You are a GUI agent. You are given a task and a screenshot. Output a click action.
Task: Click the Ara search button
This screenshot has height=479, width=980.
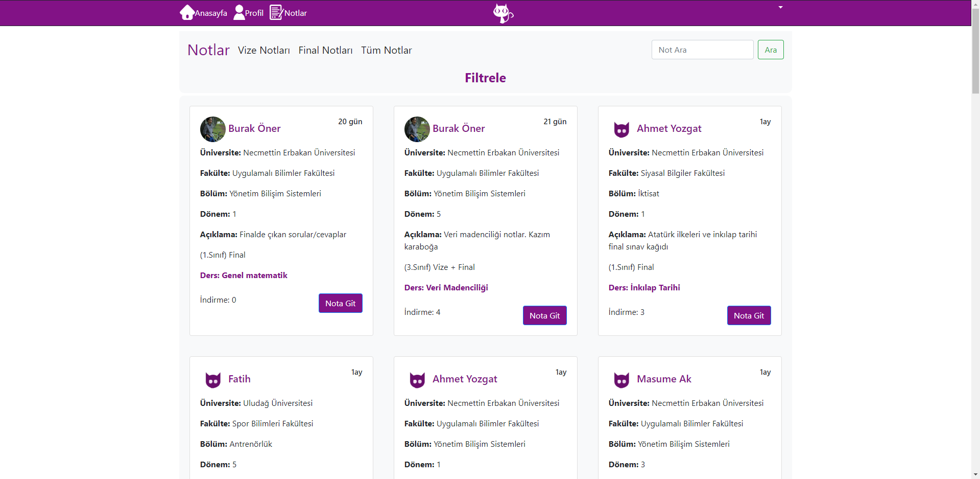771,50
